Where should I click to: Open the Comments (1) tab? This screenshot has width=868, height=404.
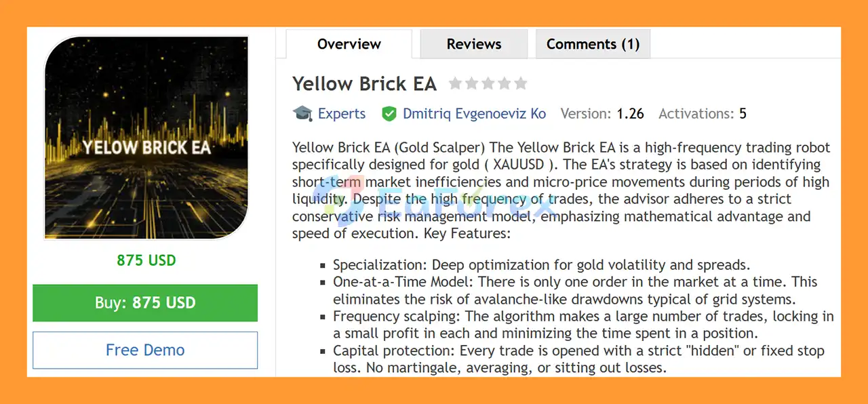click(593, 43)
